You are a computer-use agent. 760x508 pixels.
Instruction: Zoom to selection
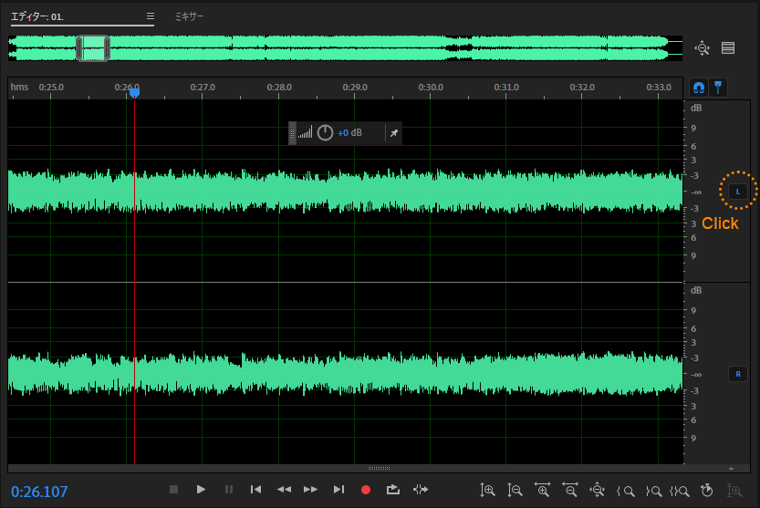pyautogui.click(x=680, y=491)
